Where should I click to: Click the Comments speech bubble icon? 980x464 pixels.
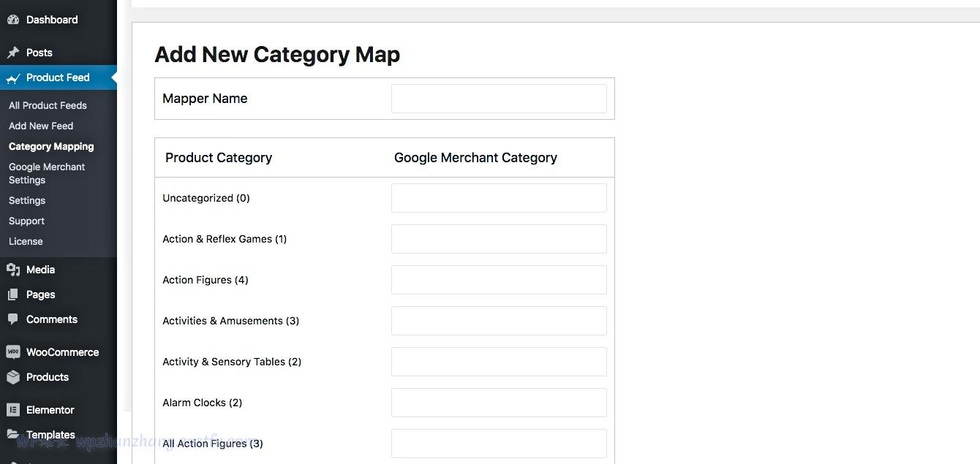coord(13,319)
